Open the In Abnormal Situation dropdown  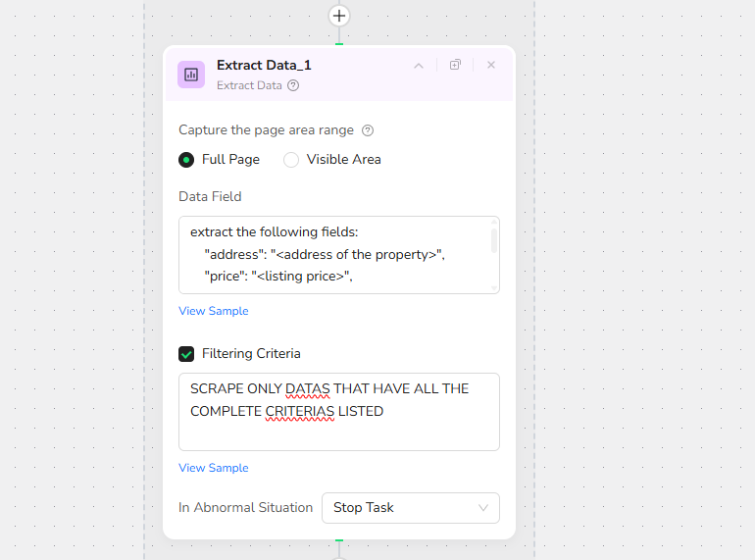point(410,508)
